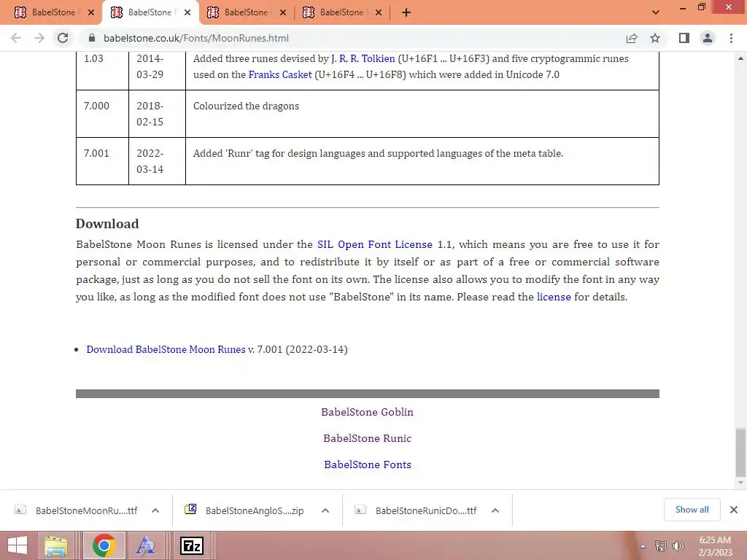Close the first BabelStone tab
This screenshot has width=747, height=560.
91,12
